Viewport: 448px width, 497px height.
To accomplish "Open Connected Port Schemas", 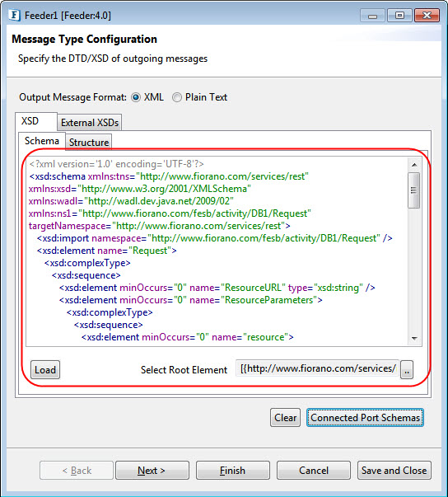I will (365, 417).
